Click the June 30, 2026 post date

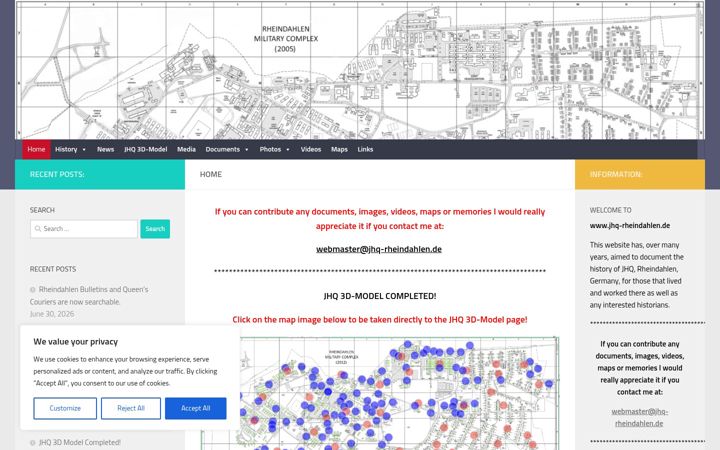pos(52,314)
